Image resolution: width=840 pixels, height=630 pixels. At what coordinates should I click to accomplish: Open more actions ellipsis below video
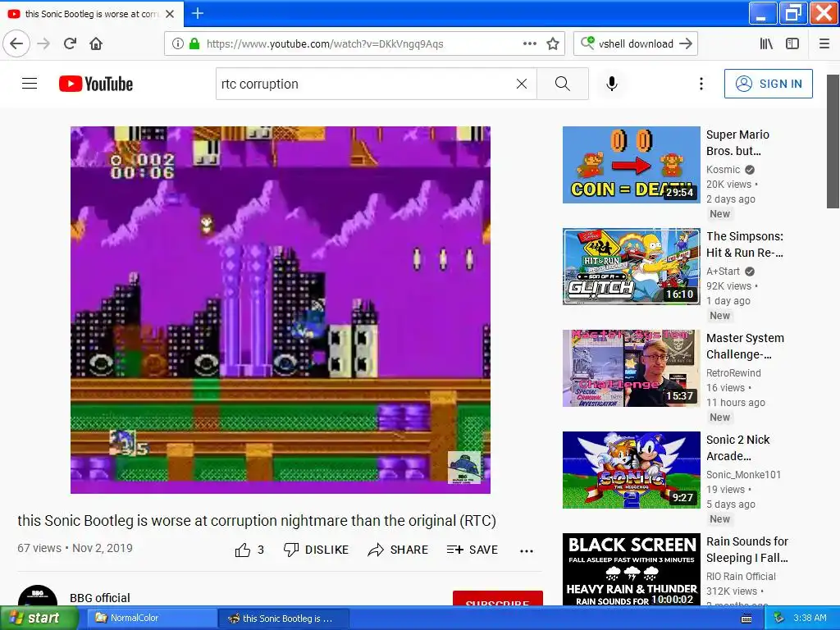pos(526,550)
